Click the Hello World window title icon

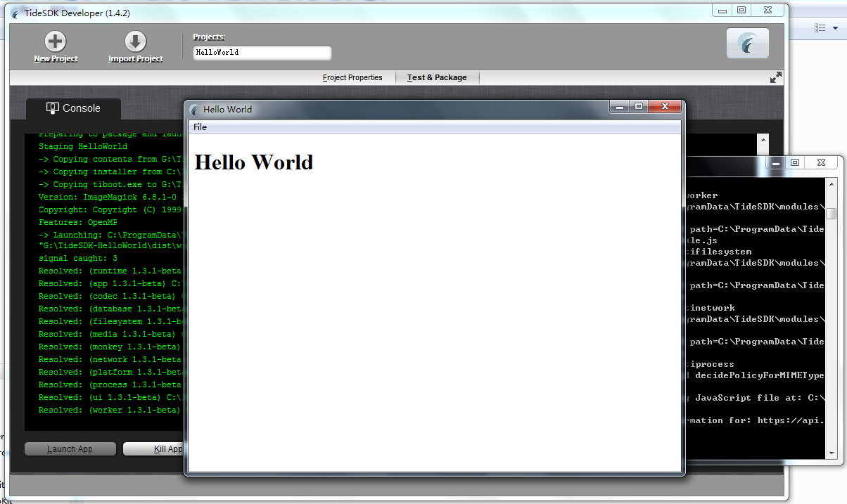[x=195, y=109]
